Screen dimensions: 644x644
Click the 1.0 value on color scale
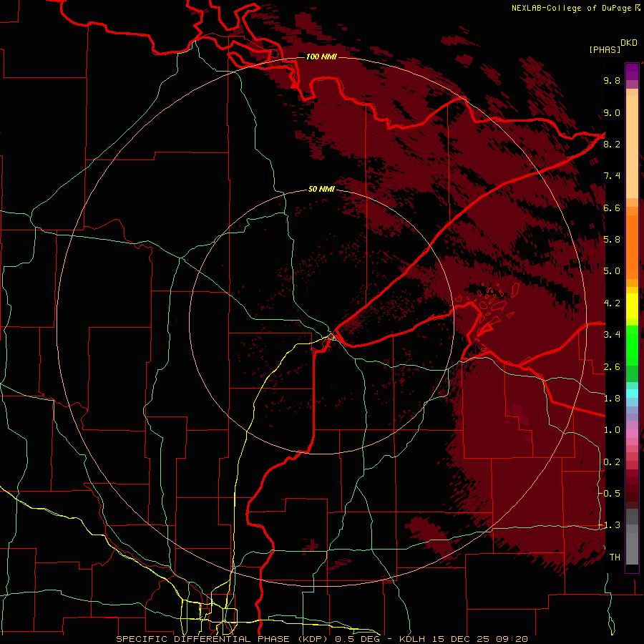[612, 430]
